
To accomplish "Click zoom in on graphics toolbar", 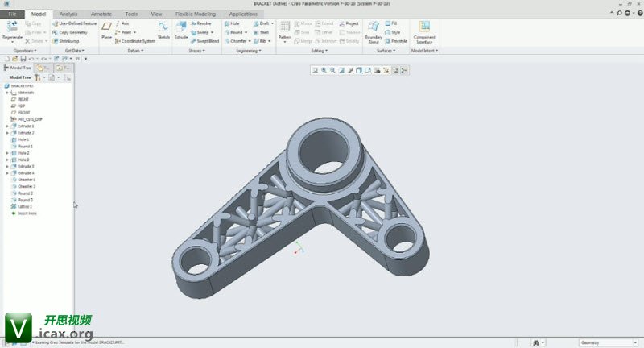I will pyautogui.click(x=324, y=71).
